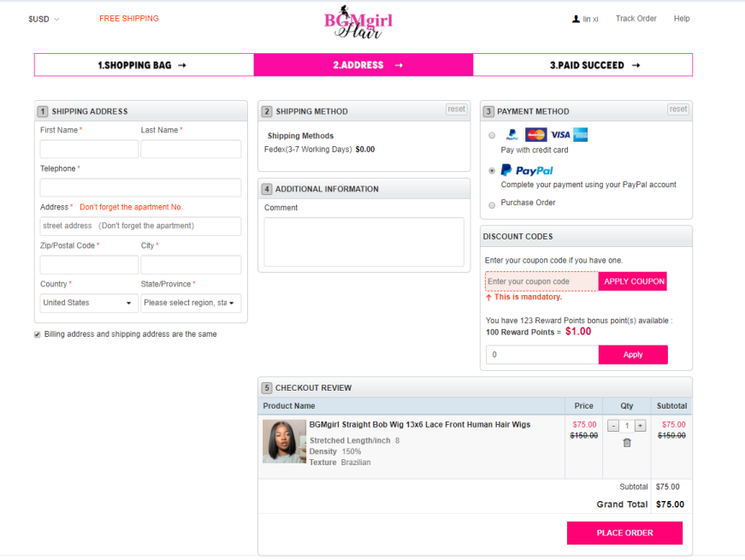Screen dimensions: 745x560
Task: Click the BGMgirl Hair logo
Action: coord(358,22)
